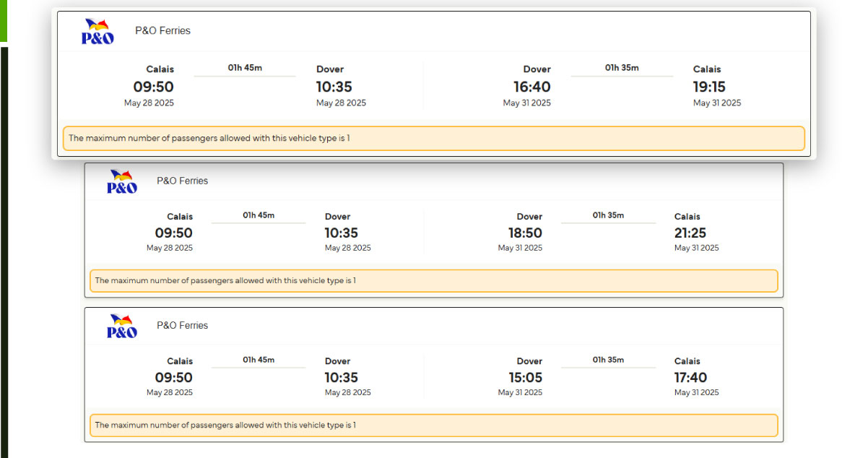Choose the ferry returning from Dover at 18:50

tap(524, 233)
